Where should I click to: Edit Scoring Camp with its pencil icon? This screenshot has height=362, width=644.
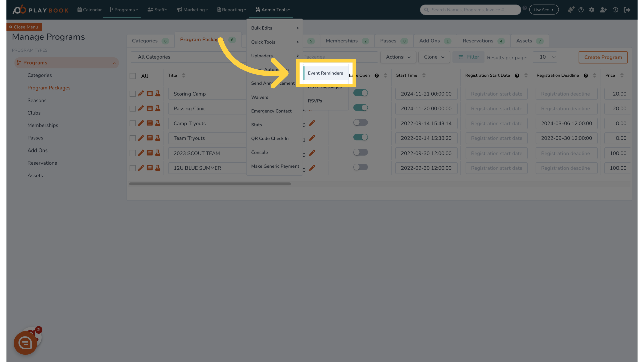[141, 94]
